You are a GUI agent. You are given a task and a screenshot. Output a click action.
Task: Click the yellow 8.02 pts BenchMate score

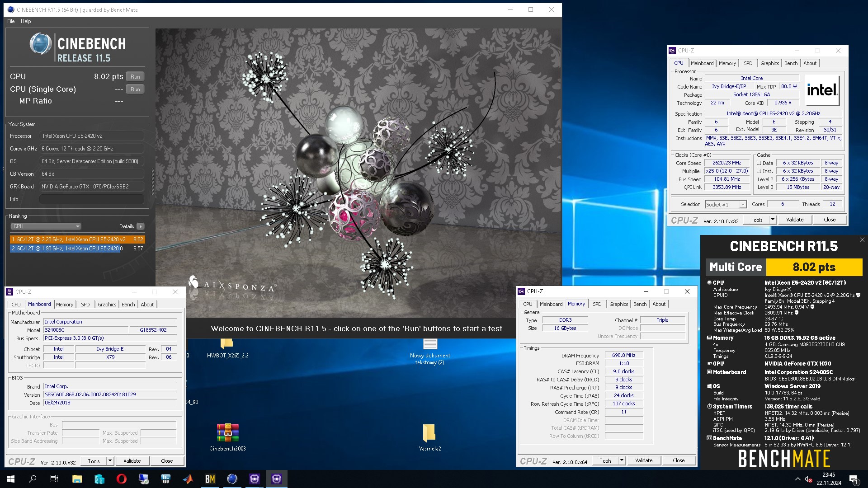tap(814, 267)
